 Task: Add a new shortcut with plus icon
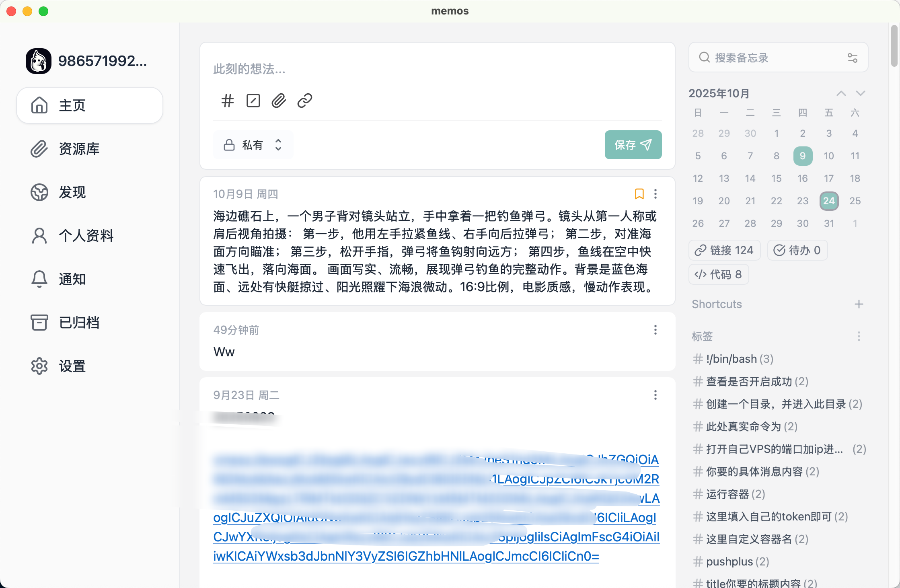(859, 304)
